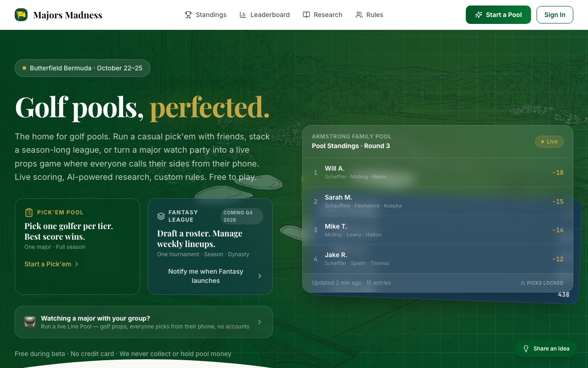
Task: View the Rules page
Action: point(369,15)
